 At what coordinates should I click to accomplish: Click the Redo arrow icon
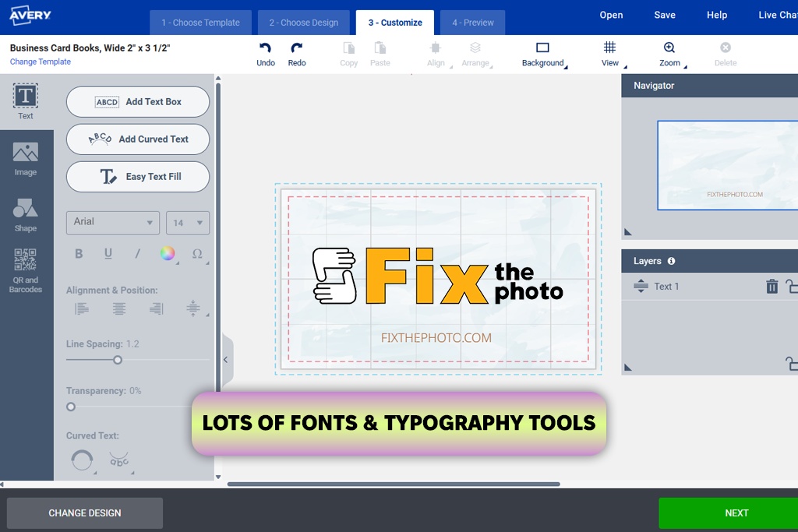click(297, 48)
